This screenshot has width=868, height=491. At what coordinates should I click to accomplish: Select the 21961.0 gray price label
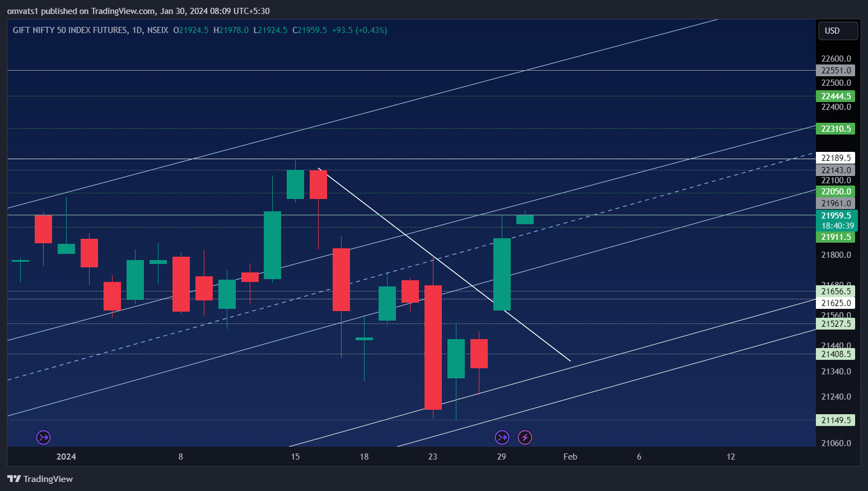836,203
